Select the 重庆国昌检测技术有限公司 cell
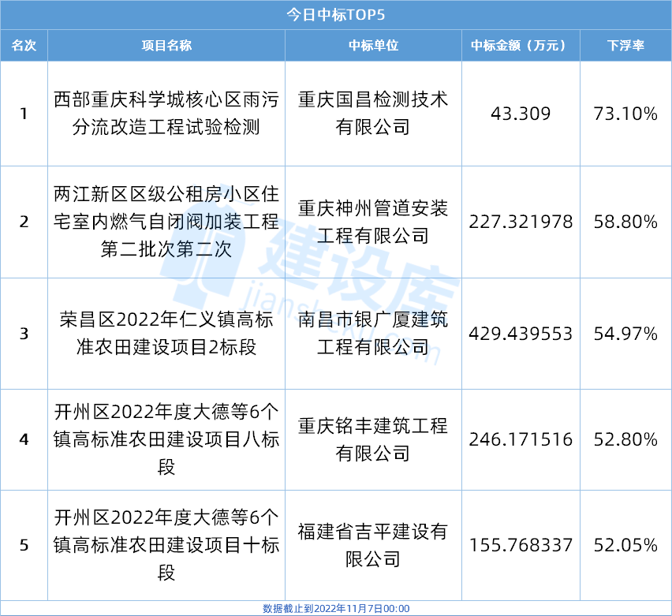672x616 pixels. pos(373,113)
